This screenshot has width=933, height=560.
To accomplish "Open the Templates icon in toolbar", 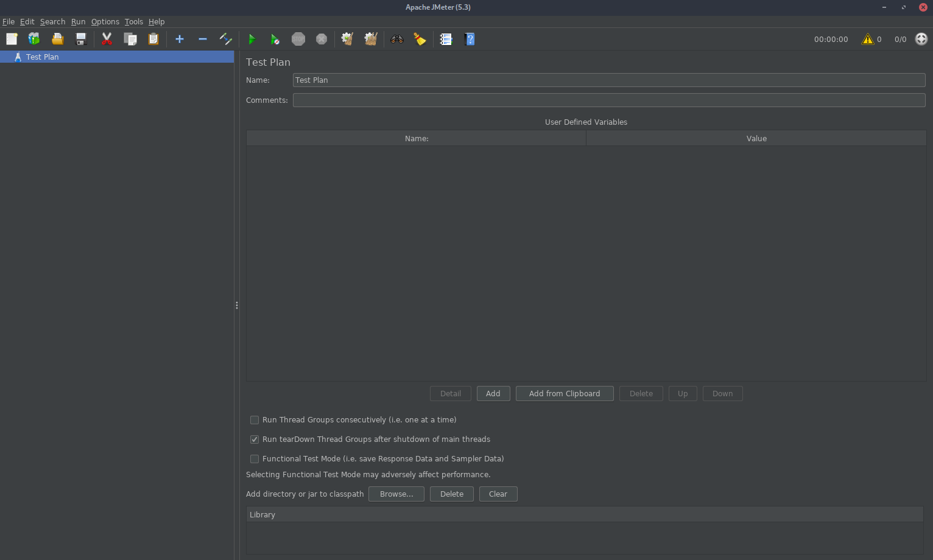I will (x=34, y=39).
